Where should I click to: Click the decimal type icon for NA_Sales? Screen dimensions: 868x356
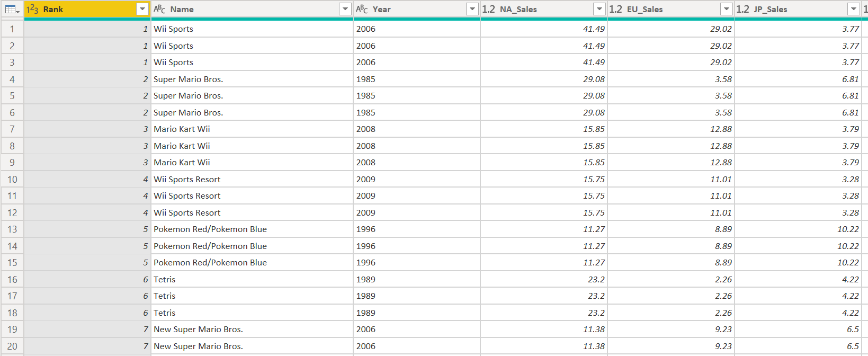(488, 10)
